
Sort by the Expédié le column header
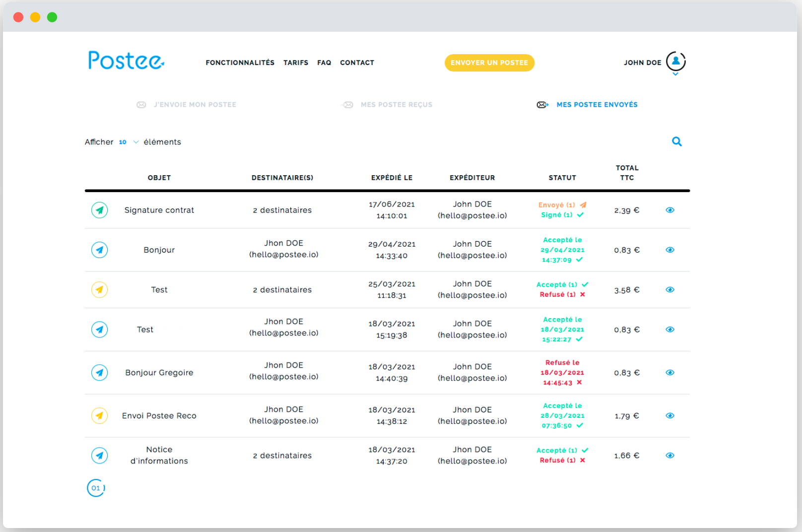392,178
